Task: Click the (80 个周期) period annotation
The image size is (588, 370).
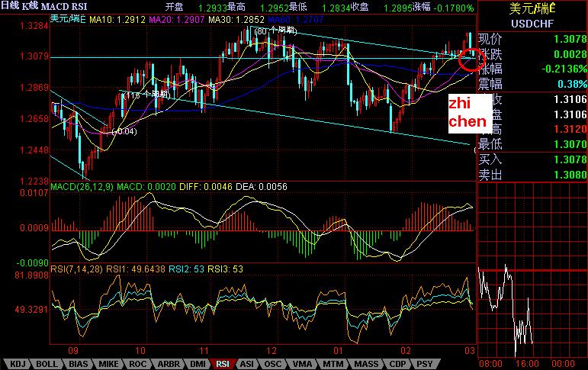Action: (x=275, y=31)
